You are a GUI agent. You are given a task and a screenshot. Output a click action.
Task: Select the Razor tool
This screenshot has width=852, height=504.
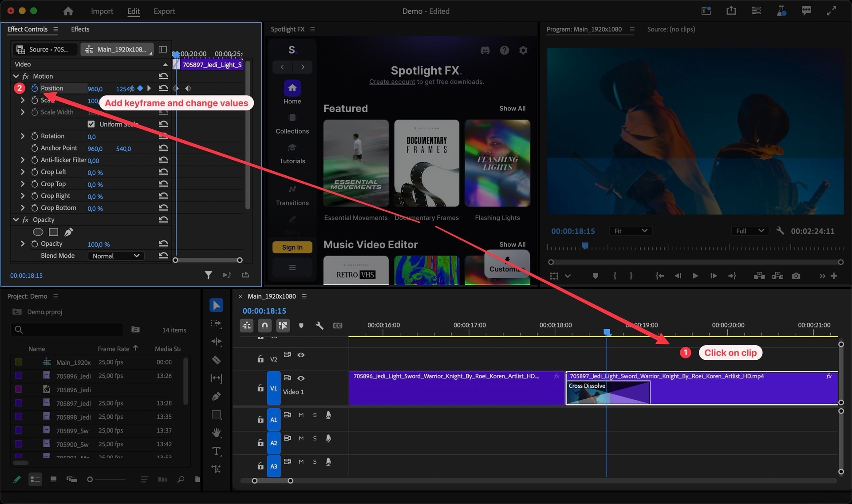point(216,360)
